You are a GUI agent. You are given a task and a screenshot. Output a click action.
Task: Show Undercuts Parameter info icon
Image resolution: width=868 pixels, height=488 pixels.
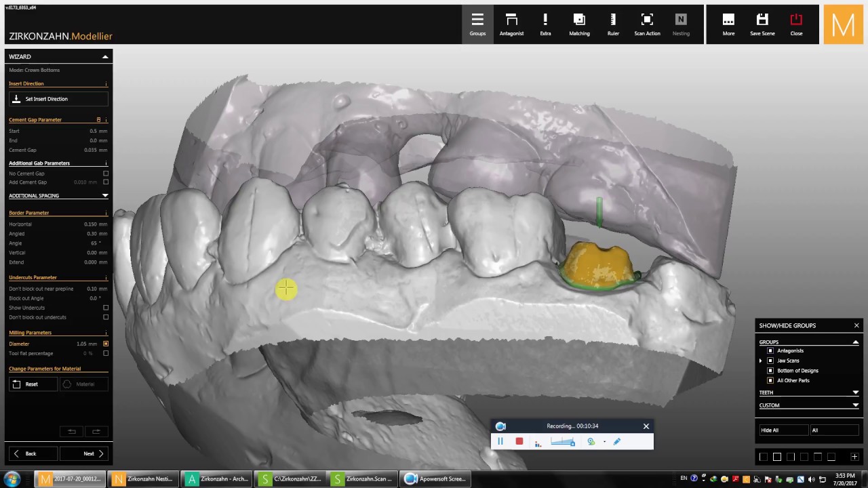point(106,278)
